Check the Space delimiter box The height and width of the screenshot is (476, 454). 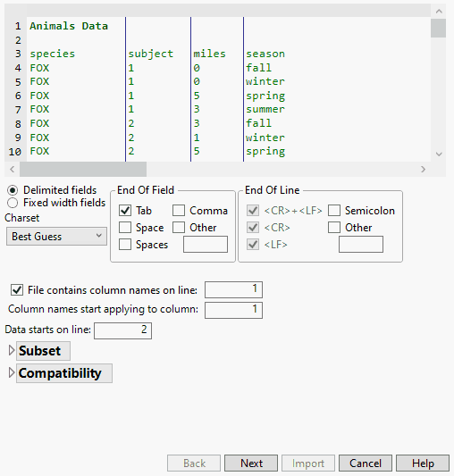[x=125, y=228]
